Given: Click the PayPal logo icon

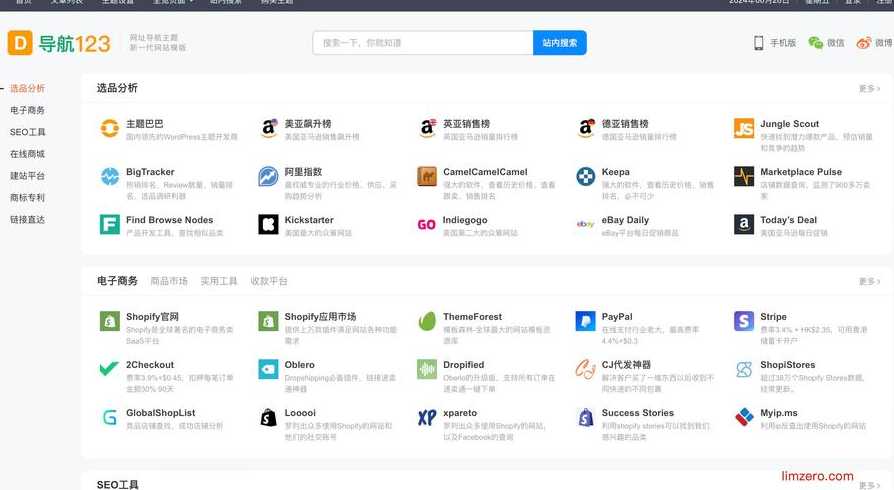Looking at the screenshot, I should (x=586, y=321).
